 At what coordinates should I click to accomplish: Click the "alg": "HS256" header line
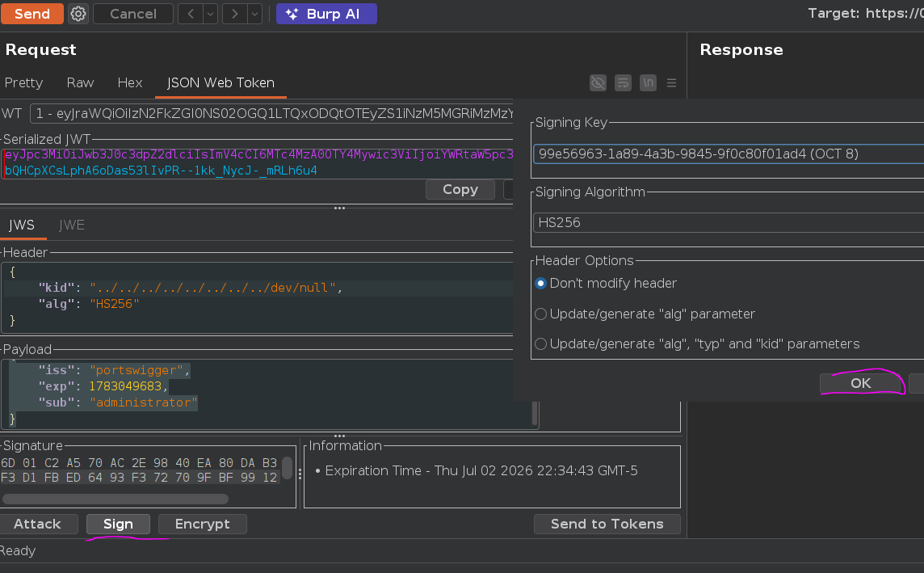click(89, 304)
